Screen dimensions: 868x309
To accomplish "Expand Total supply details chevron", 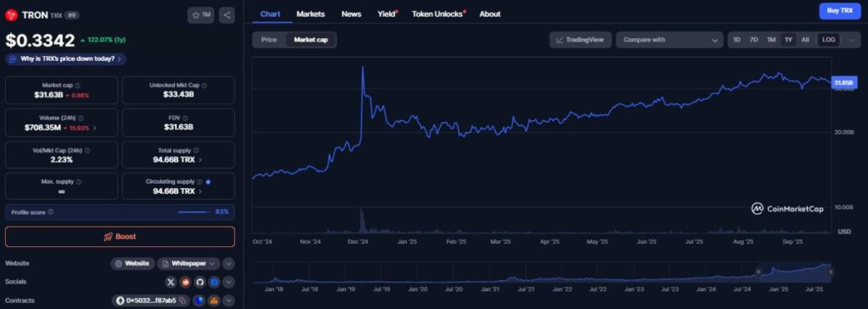I will click(x=200, y=160).
